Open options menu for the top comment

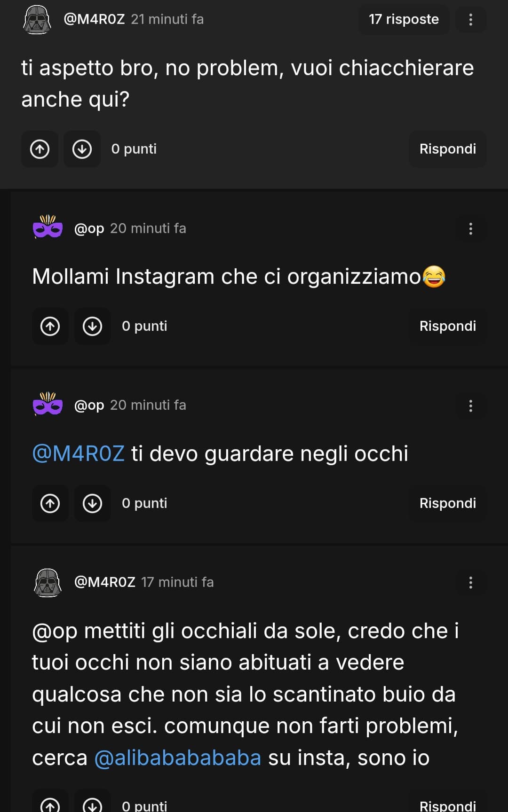(470, 19)
